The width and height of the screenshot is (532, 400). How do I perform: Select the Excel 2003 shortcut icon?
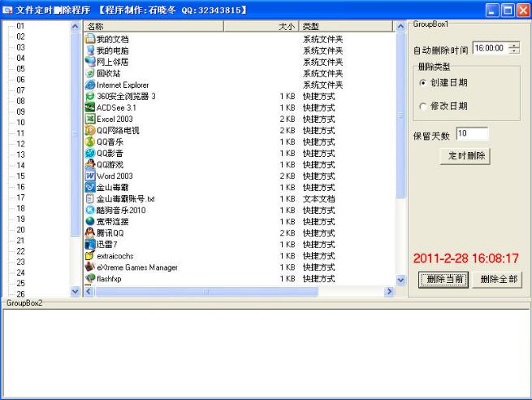[x=90, y=119]
